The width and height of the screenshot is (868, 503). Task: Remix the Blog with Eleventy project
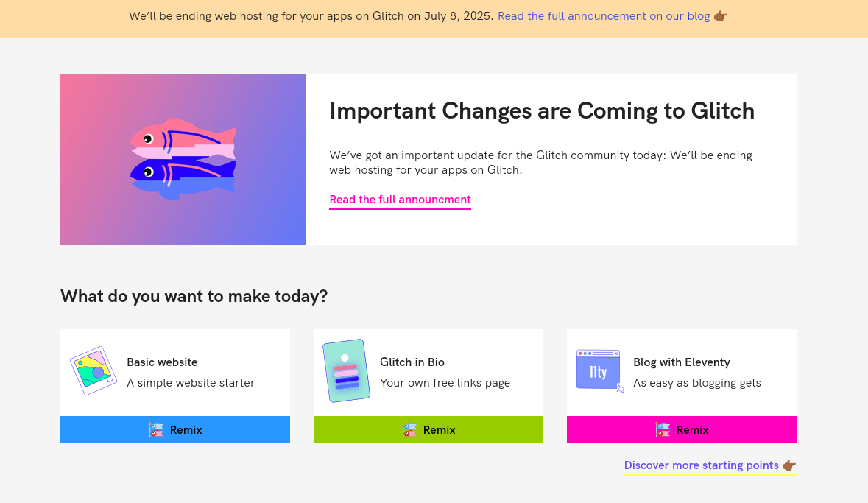click(x=682, y=430)
